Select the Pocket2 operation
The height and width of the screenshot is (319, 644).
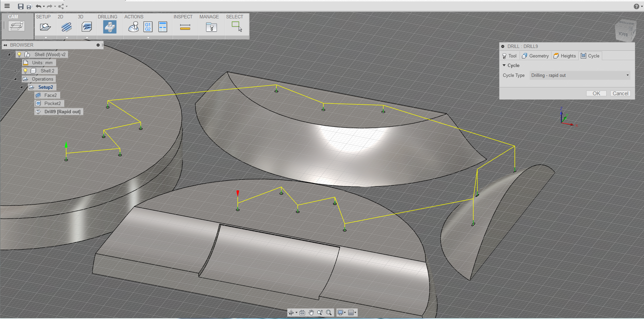click(49, 103)
